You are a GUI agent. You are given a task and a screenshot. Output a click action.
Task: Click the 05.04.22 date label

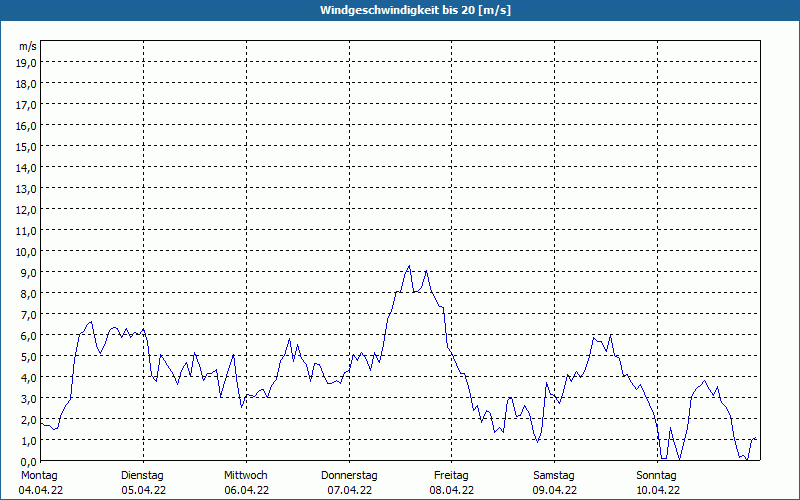click(x=143, y=490)
